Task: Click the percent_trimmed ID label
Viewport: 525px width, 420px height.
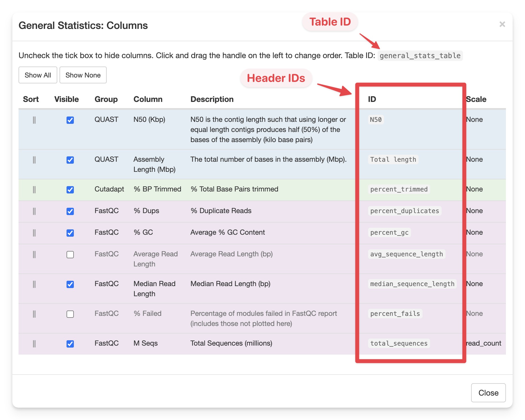Action: (399, 189)
